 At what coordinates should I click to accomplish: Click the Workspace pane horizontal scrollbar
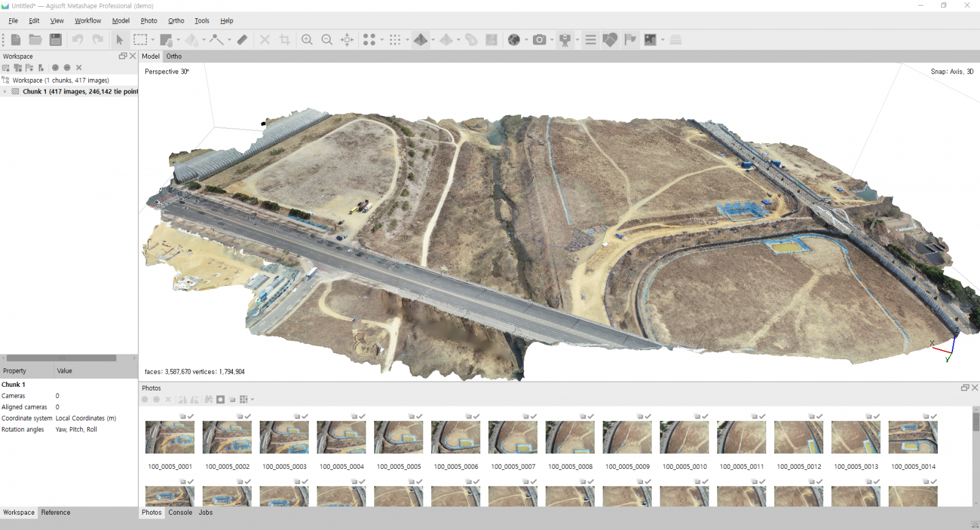click(61, 358)
